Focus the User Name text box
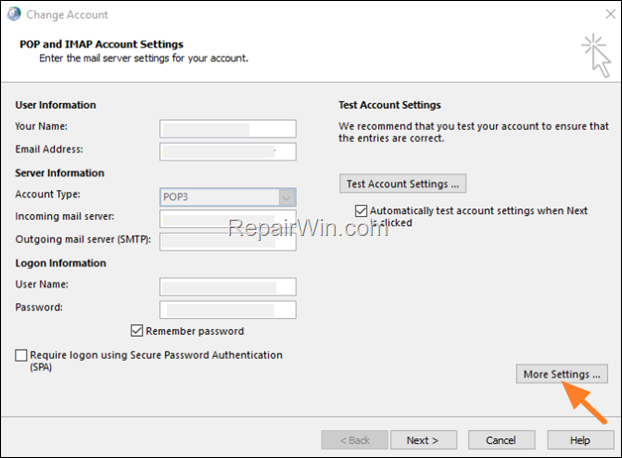This screenshot has height=458, width=622. click(228, 287)
